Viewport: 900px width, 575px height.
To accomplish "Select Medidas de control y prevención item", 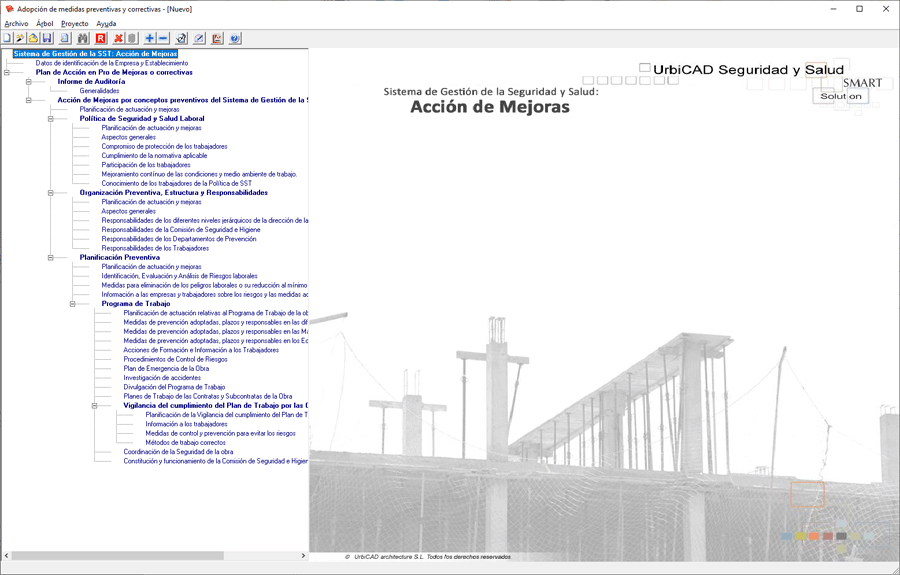I will (x=220, y=433).
